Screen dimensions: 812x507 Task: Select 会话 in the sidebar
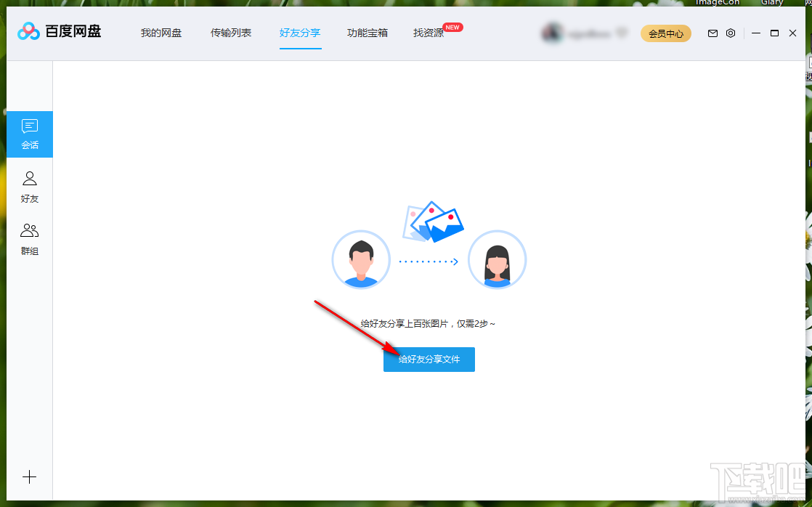pyautogui.click(x=30, y=134)
